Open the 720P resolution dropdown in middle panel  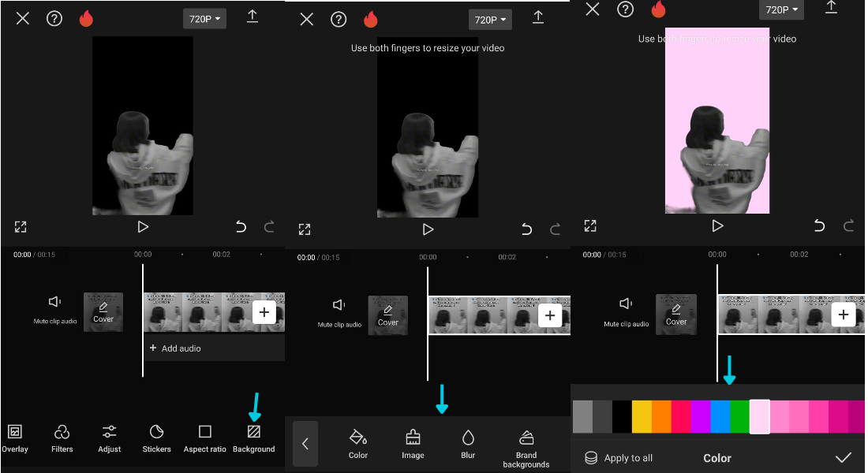click(x=490, y=20)
